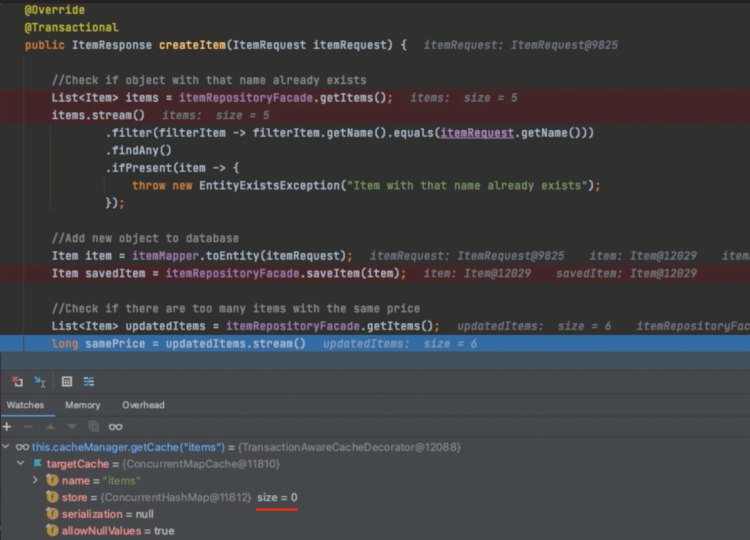Select the store ConcurrentHashMap variable row
Image resolution: width=750 pixels, height=540 pixels.
click(150, 497)
